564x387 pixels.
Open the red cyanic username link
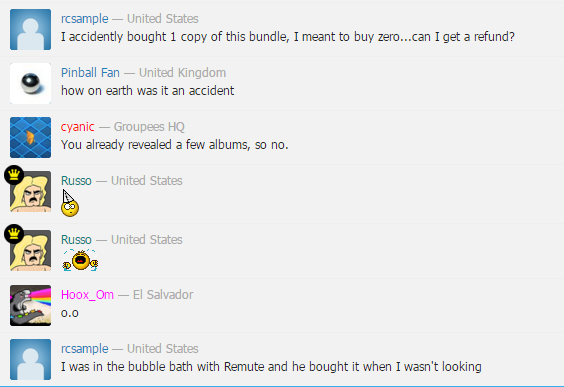[78, 127]
